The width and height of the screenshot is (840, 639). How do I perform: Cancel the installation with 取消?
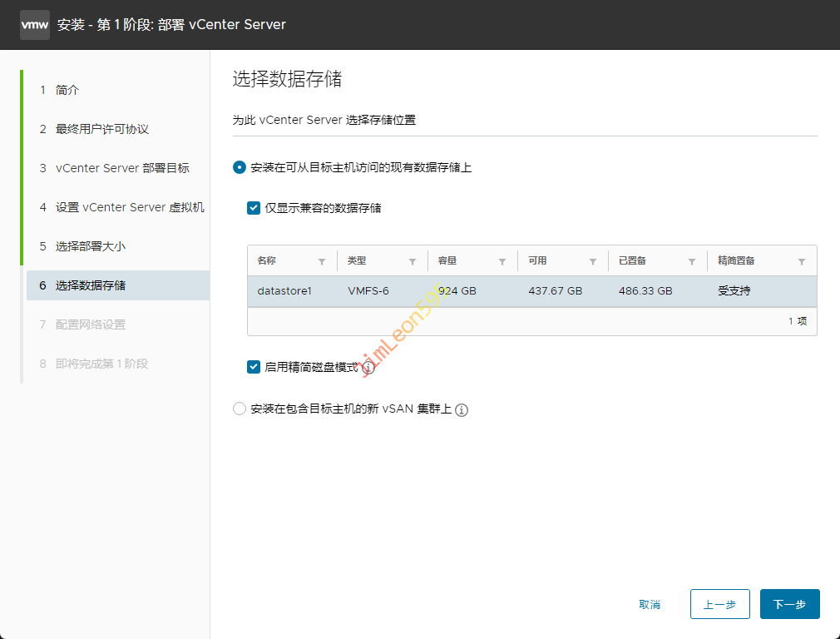[x=650, y=604]
